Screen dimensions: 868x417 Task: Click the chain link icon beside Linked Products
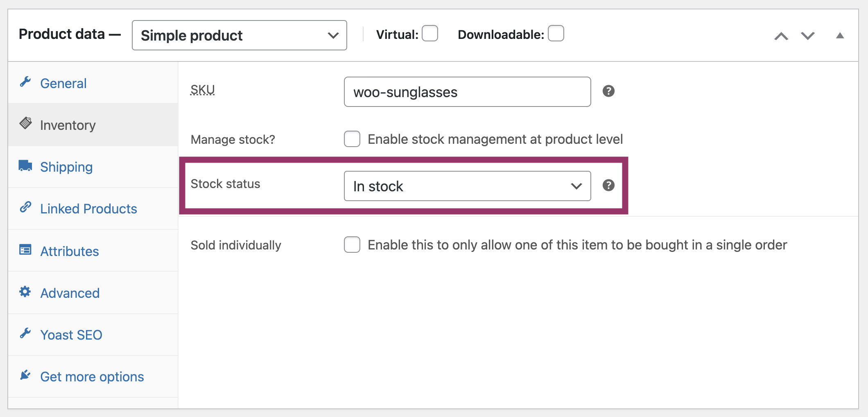(25, 208)
